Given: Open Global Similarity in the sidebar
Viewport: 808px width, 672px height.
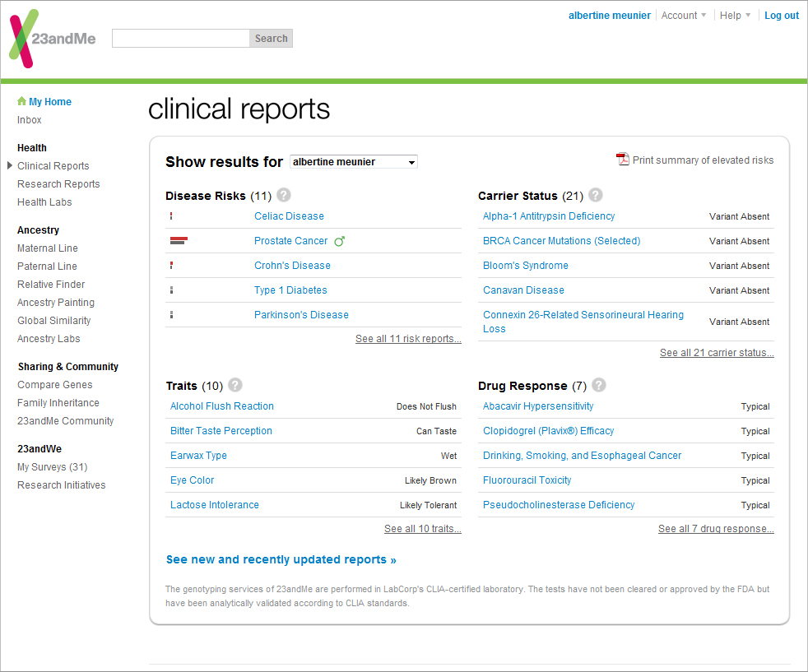Looking at the screenshot, I should [x=54, y=320].
